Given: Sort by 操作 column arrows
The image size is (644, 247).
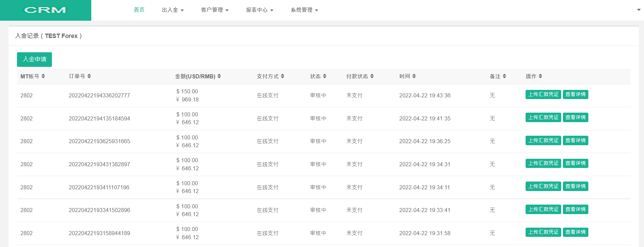Looking at the screenshot, I should pos(540,76).
